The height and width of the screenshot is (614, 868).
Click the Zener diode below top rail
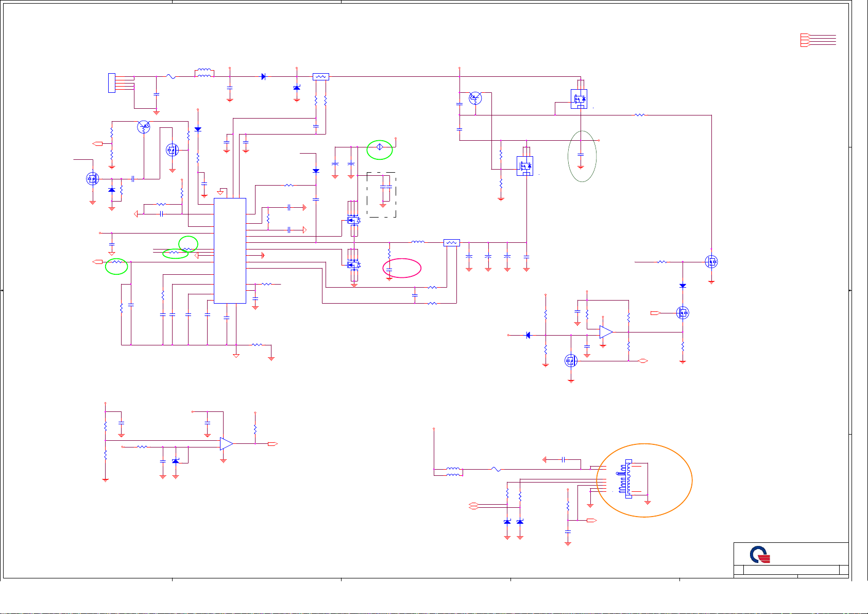pyautogui.click(x=297, y=88)
